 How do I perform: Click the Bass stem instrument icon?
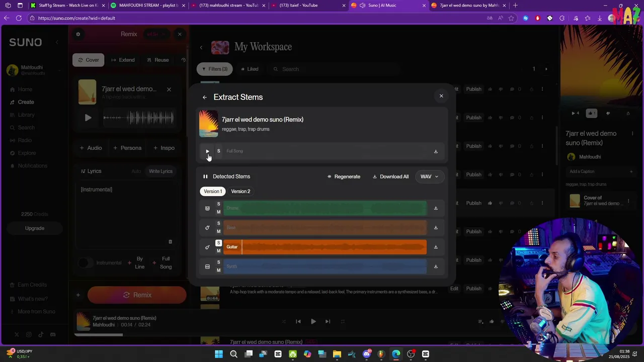tap(207, 228)
